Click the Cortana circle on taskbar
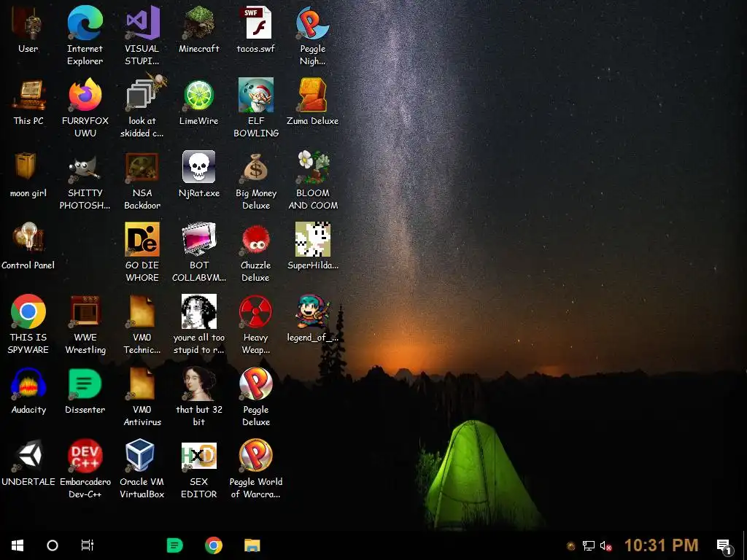 coord(53,545)
